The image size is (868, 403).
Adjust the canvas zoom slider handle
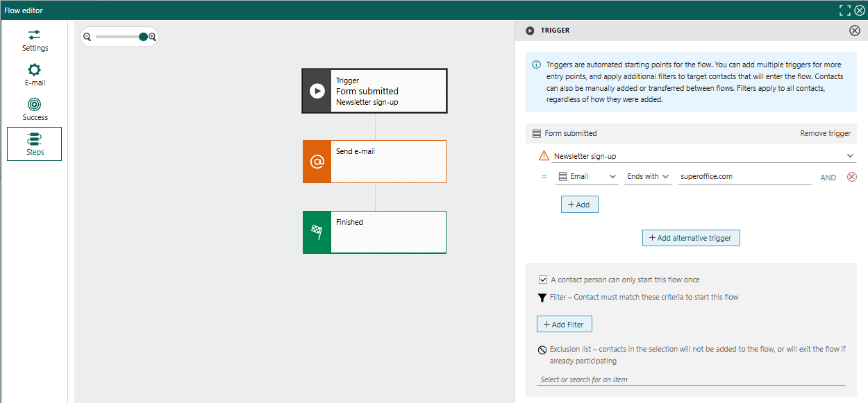pyautogui.click(x=143, y=37)
